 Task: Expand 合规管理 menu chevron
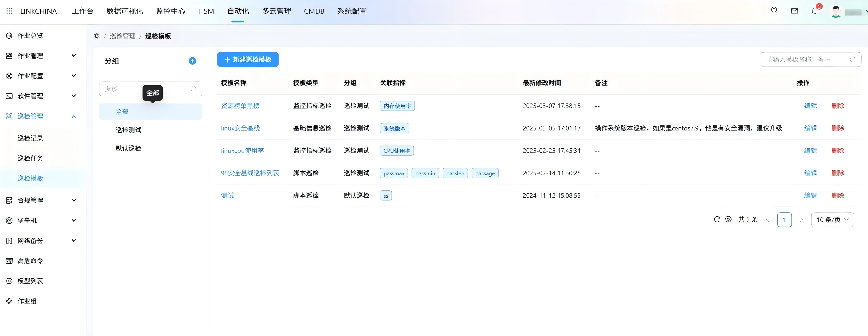74,200
